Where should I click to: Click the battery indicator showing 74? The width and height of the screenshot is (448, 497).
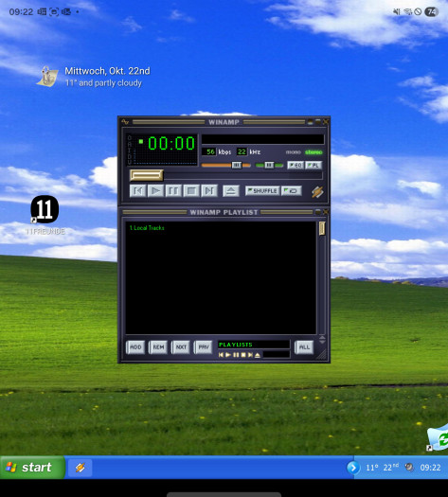432,11
